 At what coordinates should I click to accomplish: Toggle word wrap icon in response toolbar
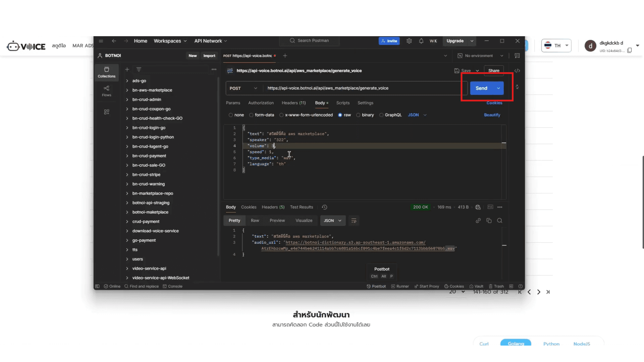tap(354, 221)
